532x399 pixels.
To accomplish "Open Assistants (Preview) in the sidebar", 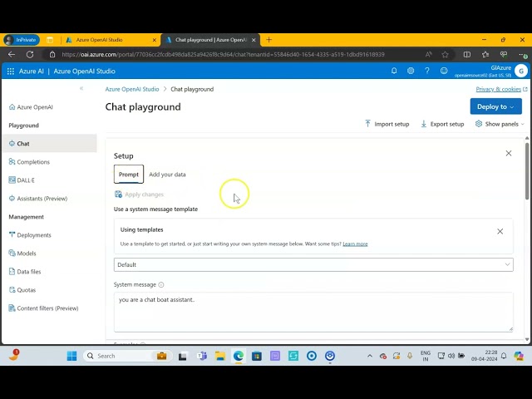I will pos(38,199).
